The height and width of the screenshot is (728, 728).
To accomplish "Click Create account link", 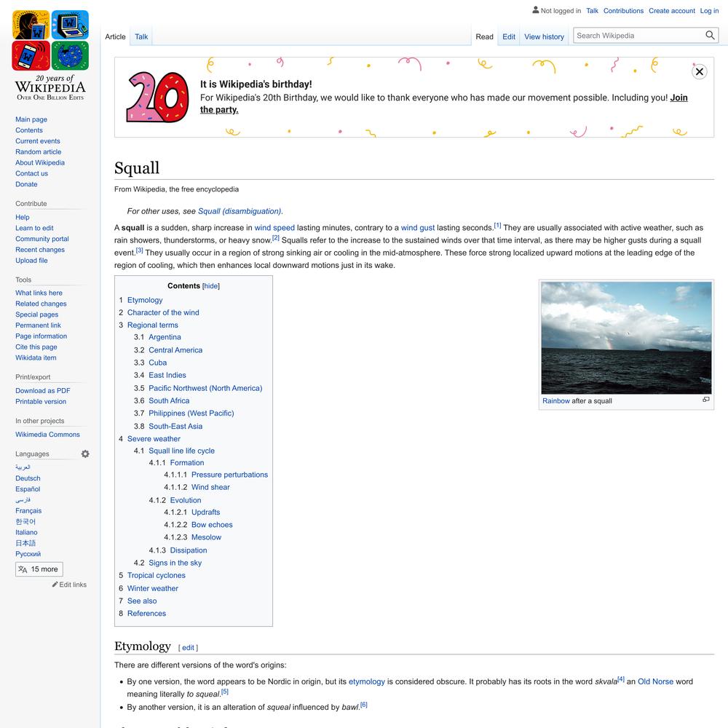I will (671, 11).
